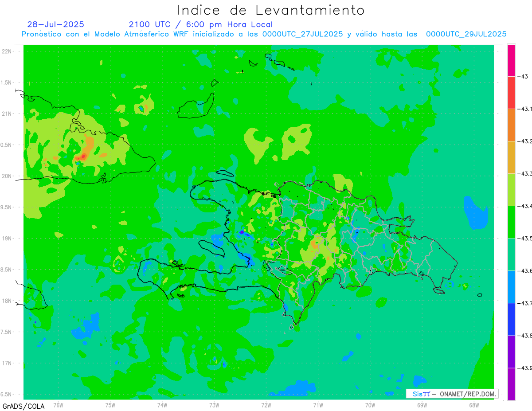Click the '-43.8' legend value
The height and width of the screenshot is (411, 532).
point(525,335)
